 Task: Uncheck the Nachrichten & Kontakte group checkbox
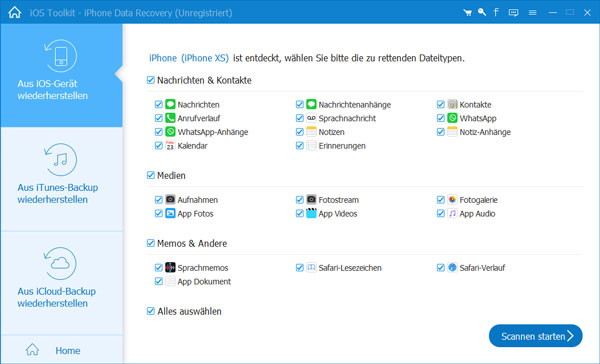[x=151, y=80]
